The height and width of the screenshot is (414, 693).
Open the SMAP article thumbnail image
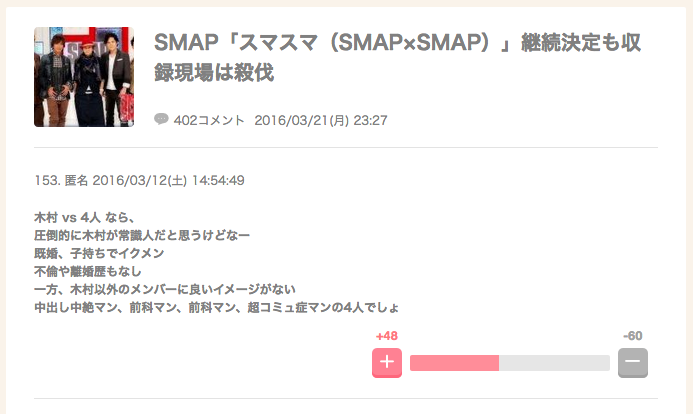point(84,77)
